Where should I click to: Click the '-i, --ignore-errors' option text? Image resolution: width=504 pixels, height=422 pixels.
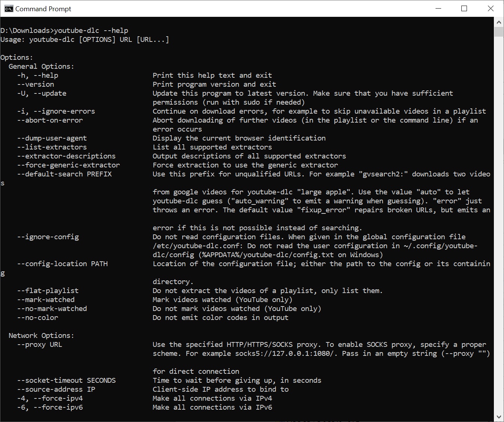56,111
